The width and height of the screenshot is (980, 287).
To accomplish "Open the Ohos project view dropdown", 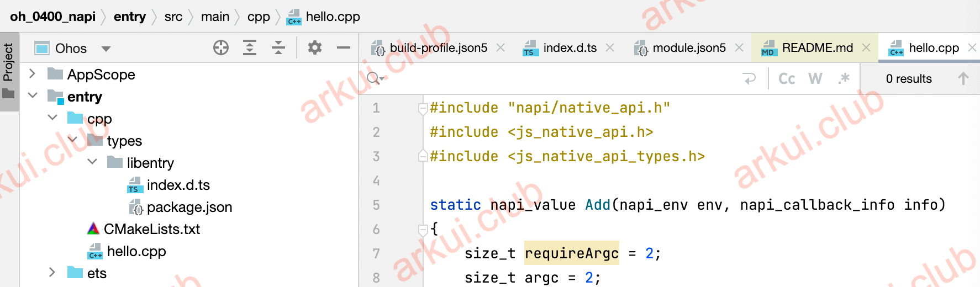I will click(106, 49).
